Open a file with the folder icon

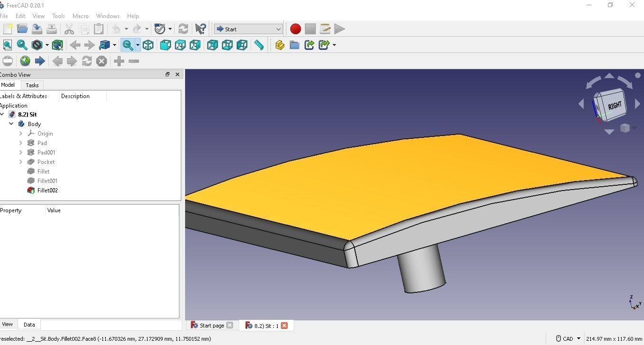point(22,29)
